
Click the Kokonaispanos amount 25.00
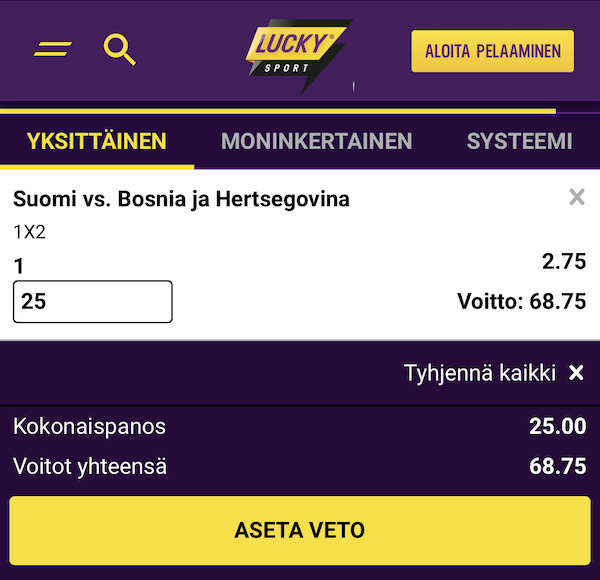point(557,427)
